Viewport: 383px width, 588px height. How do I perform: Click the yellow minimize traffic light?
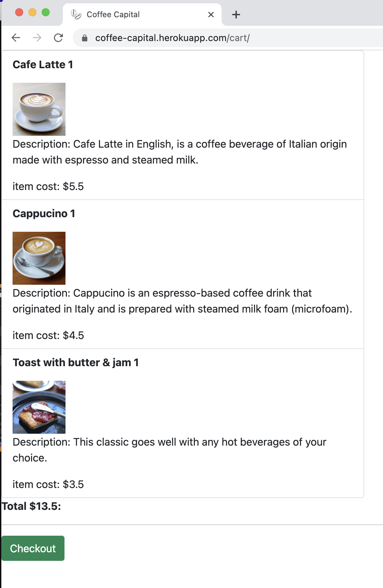32,12
